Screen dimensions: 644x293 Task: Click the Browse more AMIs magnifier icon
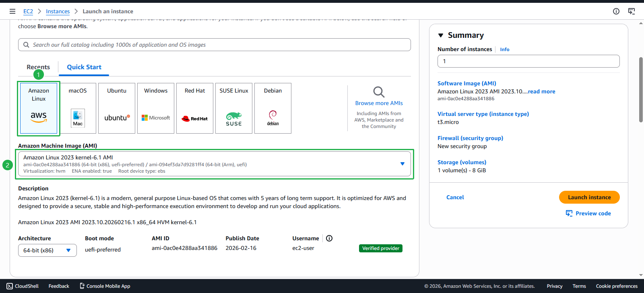click(379, 92)
